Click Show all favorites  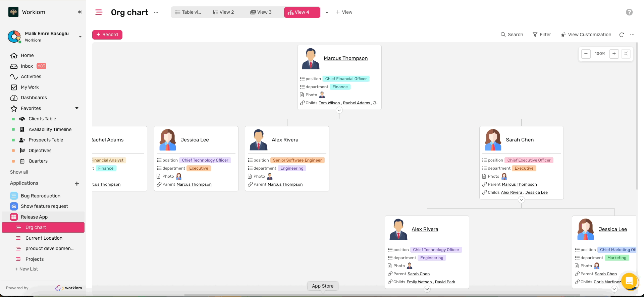(x=19, y=172)
